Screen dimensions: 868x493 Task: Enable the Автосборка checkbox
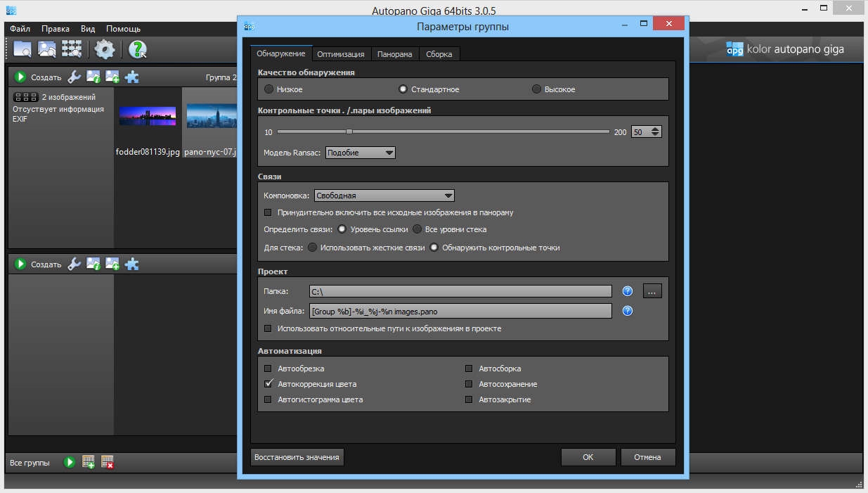[469, 369]
